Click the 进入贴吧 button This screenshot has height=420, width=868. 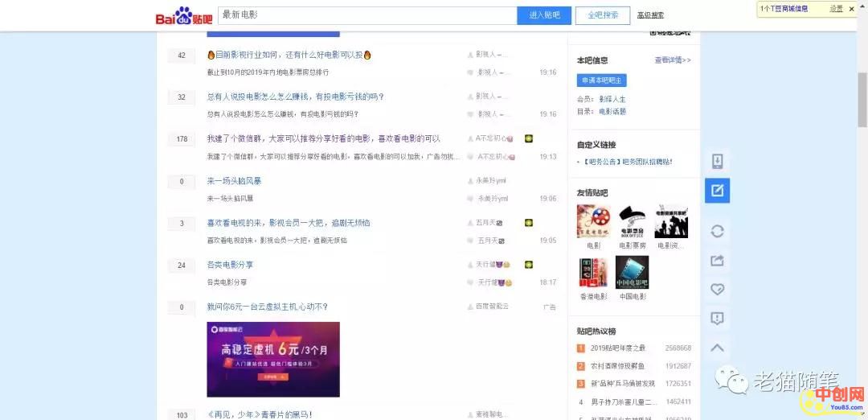pos(544,15)
